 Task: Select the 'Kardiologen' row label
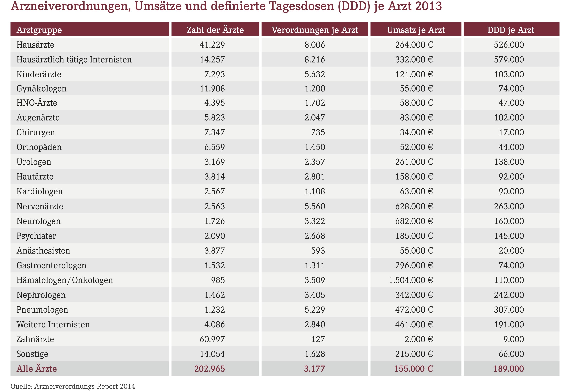pos(39,191)
